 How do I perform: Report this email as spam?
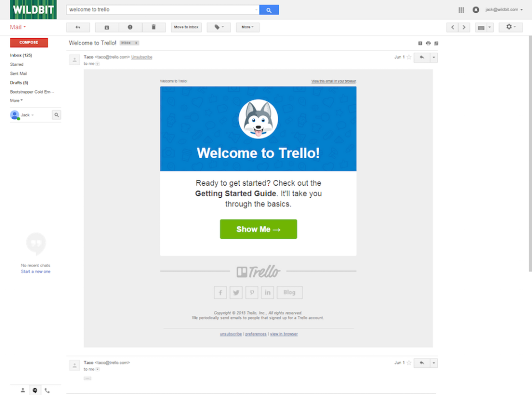click(x=130, y=27)
